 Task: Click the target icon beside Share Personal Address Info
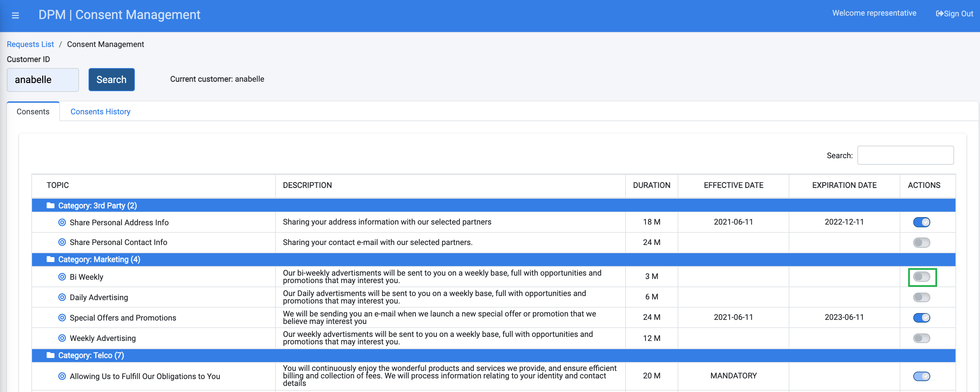click(x=62, y=223)
